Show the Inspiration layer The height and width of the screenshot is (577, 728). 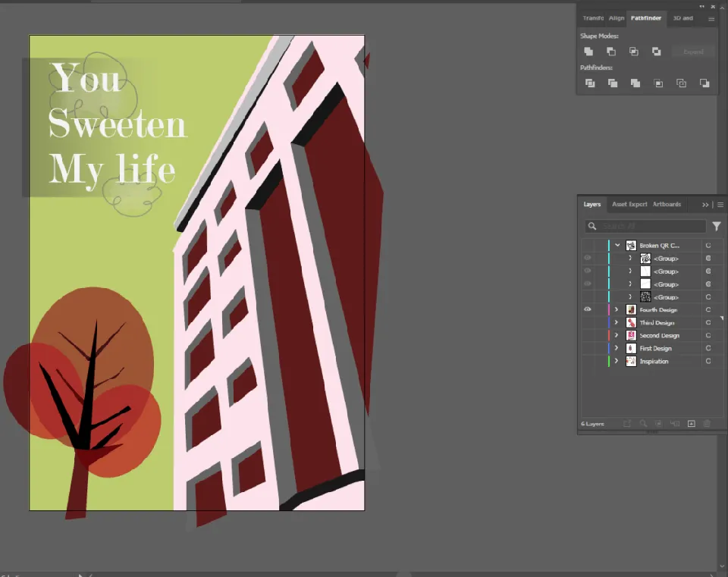[x=587, y=361]
